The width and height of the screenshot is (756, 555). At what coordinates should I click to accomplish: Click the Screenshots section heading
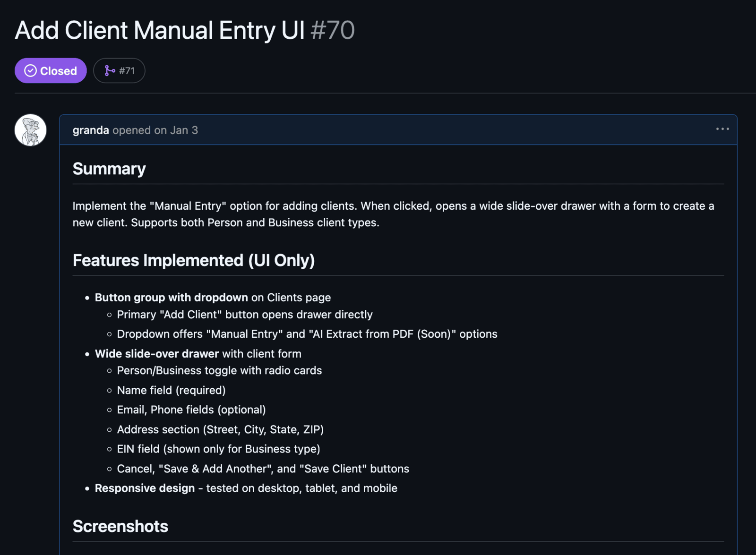pyautogui.click(x=120, y=526)
